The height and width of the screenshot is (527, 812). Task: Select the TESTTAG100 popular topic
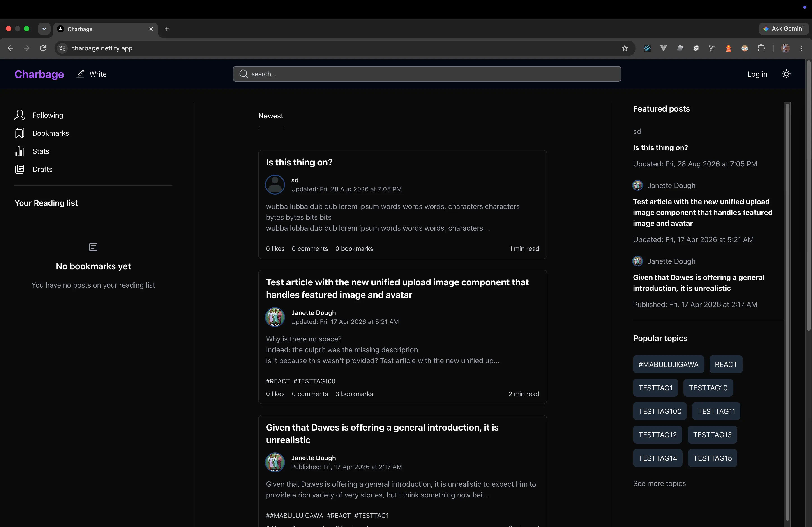click(x=660, y=411)
